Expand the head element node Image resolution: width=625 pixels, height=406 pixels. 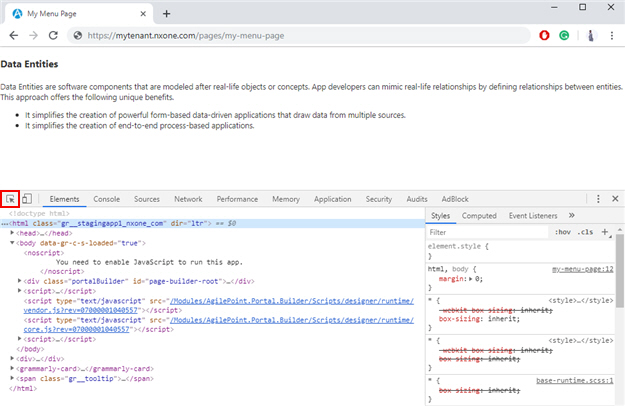(12, 233)
